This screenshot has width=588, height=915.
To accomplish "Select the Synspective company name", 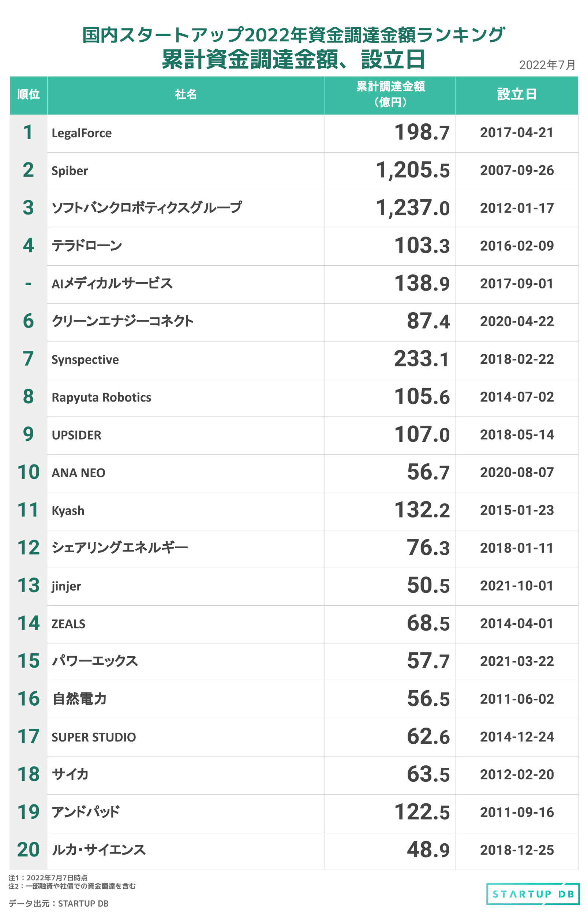I will click(x=85, y=360).
